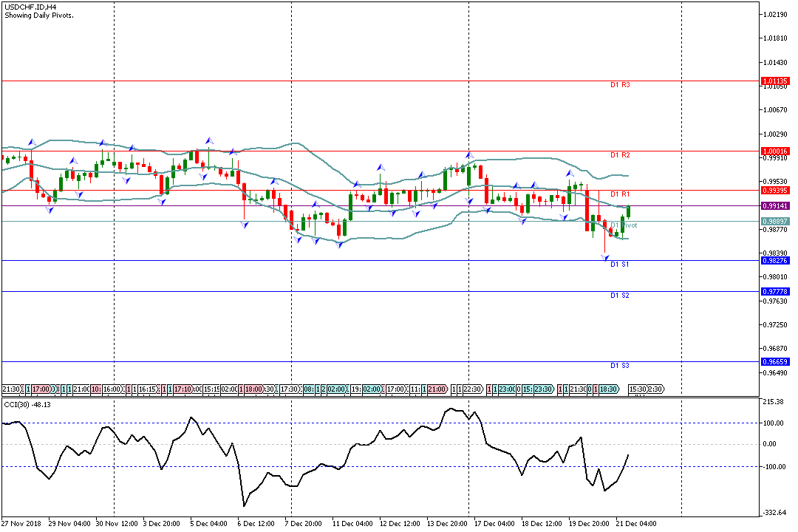Click the down fractal arrow above D1 S1
Image resolution: width=798 pixels, height=532 pixels.
607,258
